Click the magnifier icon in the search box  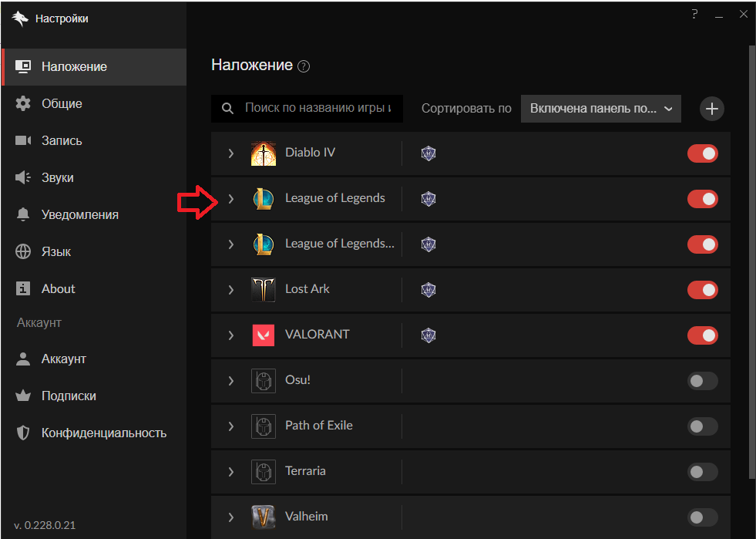tap(227, 108)
